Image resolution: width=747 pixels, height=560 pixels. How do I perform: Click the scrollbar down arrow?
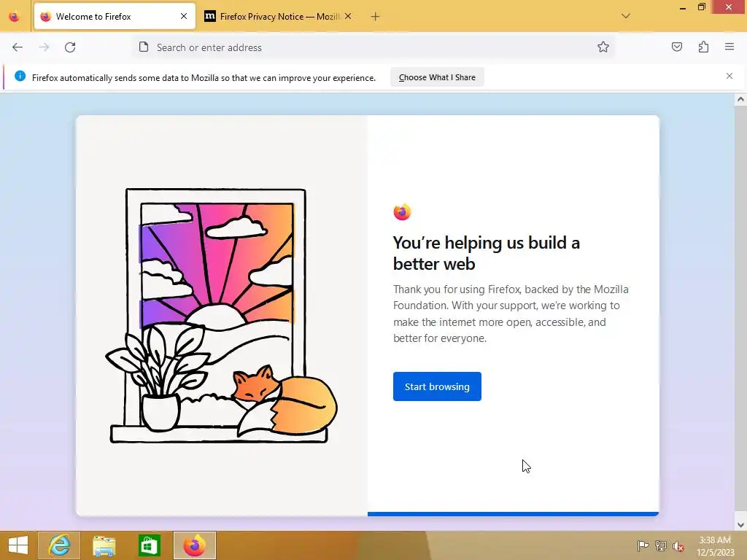pos(740,525)
